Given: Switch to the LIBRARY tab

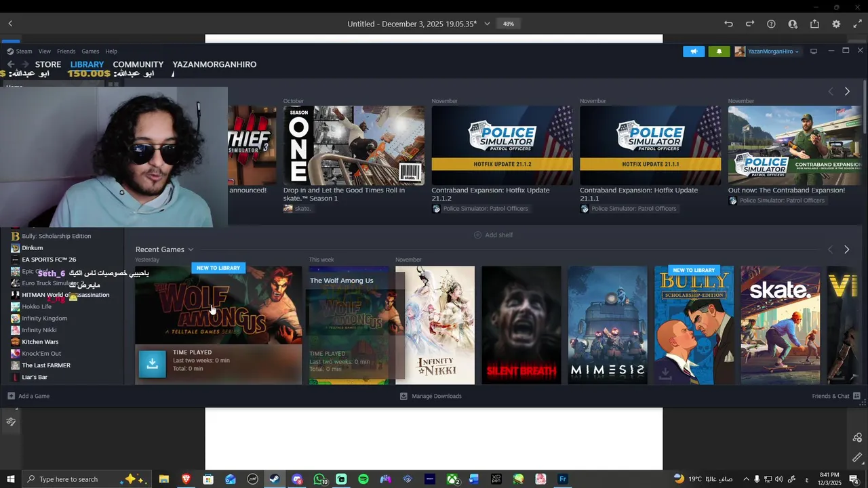Looking at the screenshot, I should 87,64.
